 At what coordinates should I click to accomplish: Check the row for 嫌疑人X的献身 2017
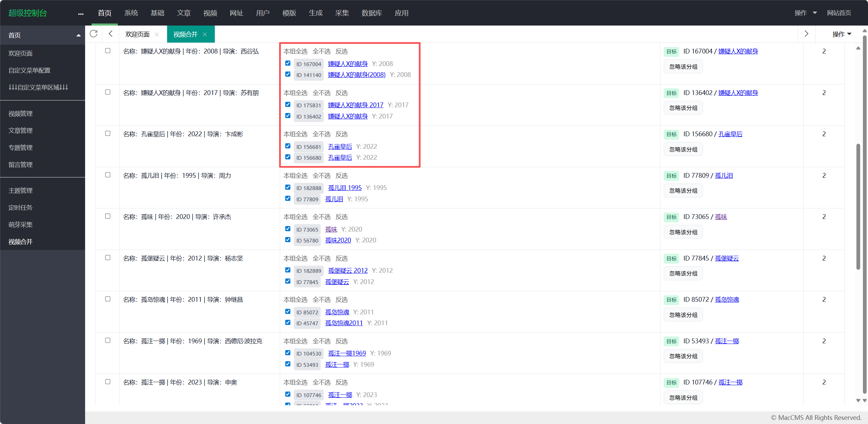[108, 92]
